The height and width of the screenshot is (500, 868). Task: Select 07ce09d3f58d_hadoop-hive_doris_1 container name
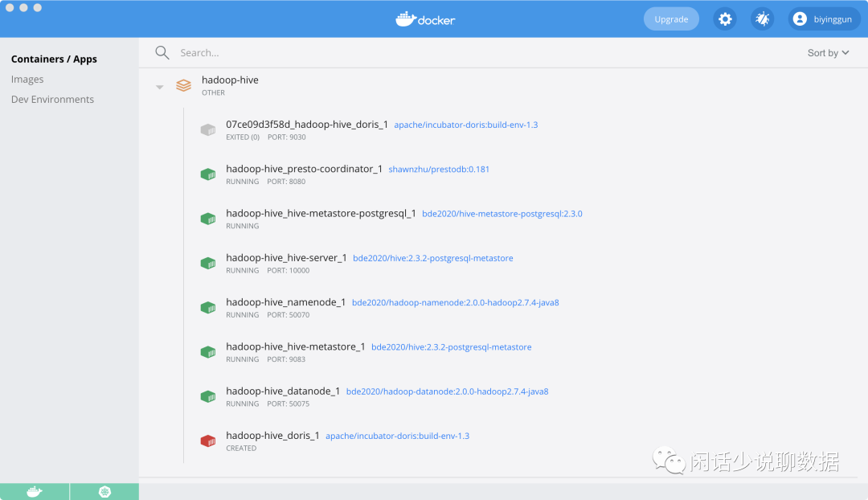(x=307, y=124)
